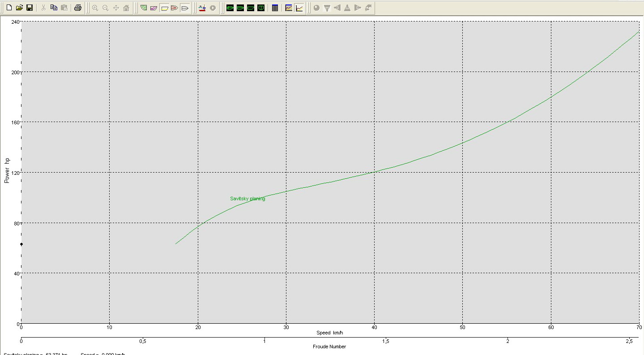This screenshot has height=355, width=644.
Task: Click the Zoom out magnifier icon
Action: click(106, 8)
